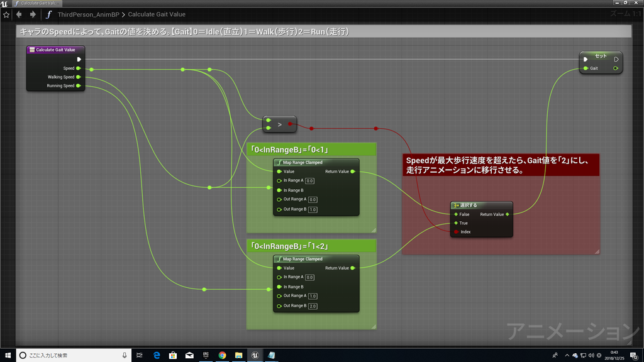Screen dimensions: 644x362
Task: Select the Calculate Gait Value tab
Action: pyautogui.click(x=37, y=3)
